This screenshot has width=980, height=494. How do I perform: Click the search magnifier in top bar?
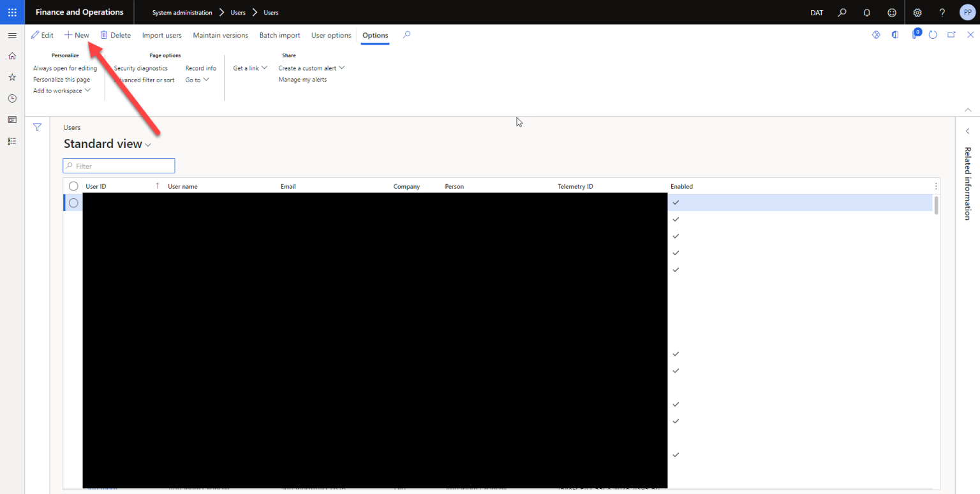pos(842,12)
